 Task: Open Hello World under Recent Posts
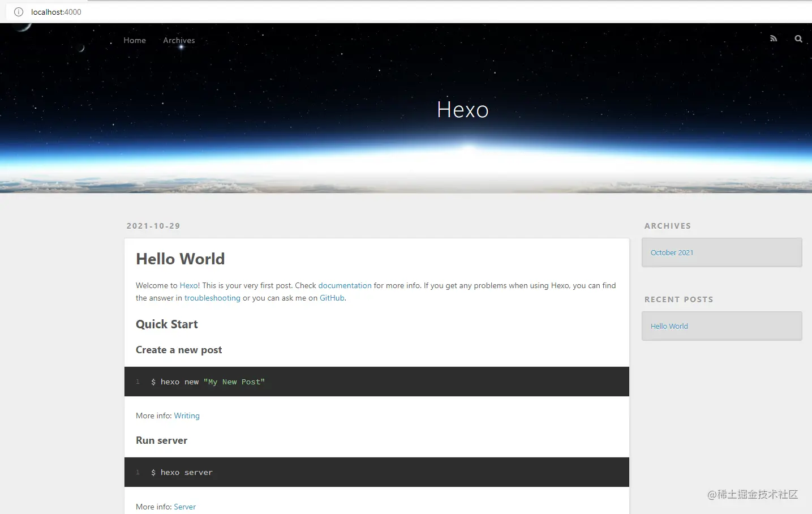[669, 326]
